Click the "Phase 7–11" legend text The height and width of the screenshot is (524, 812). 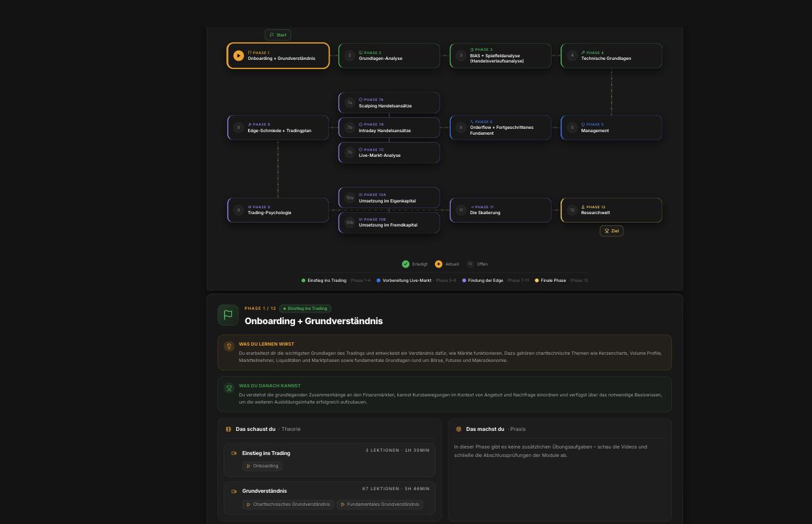518,281
